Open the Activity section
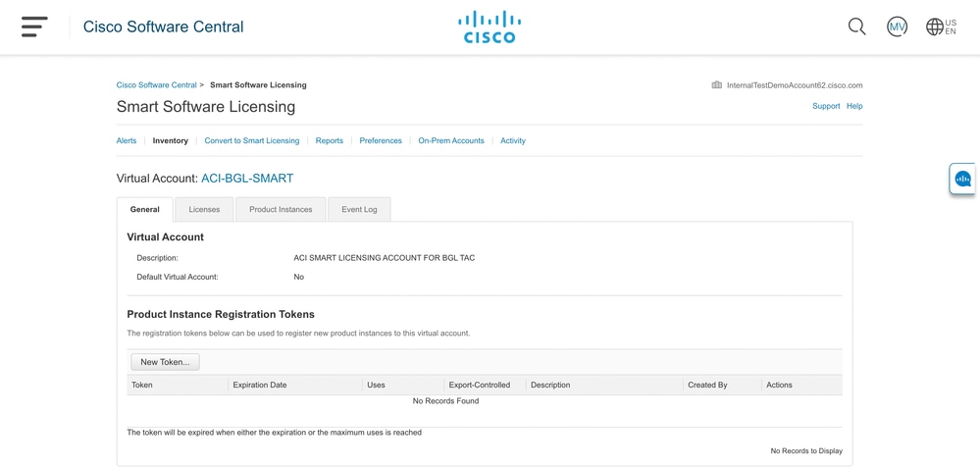980x468 pixels. (x=513, y=140)
